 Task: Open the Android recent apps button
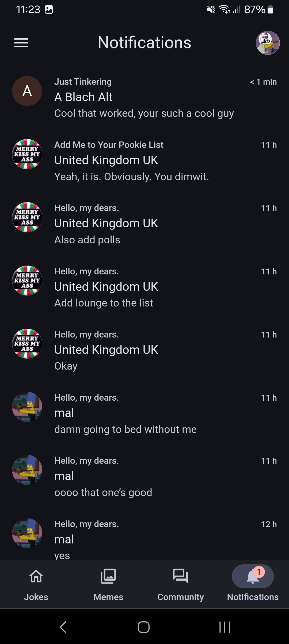point(225,627)
